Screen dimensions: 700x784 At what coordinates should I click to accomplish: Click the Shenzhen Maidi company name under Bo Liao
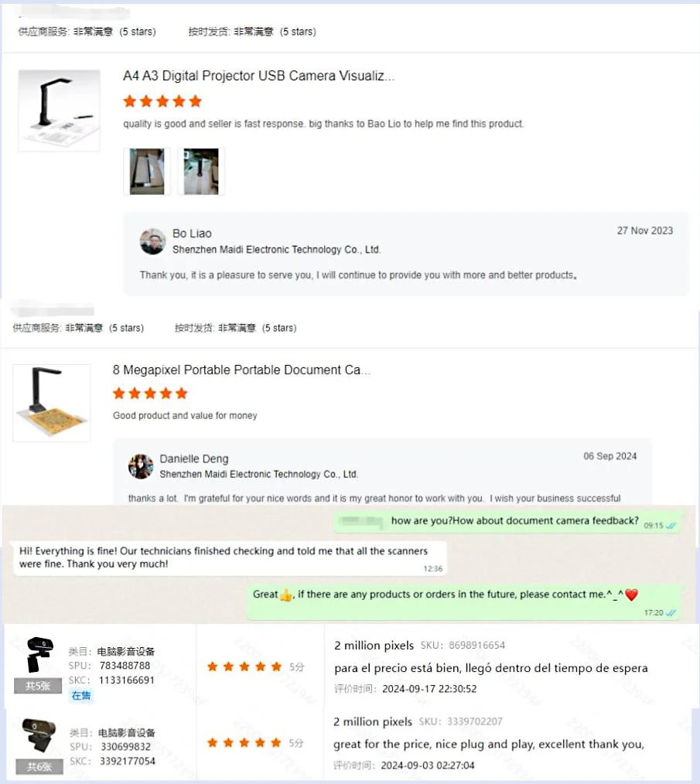pos(277,250)
